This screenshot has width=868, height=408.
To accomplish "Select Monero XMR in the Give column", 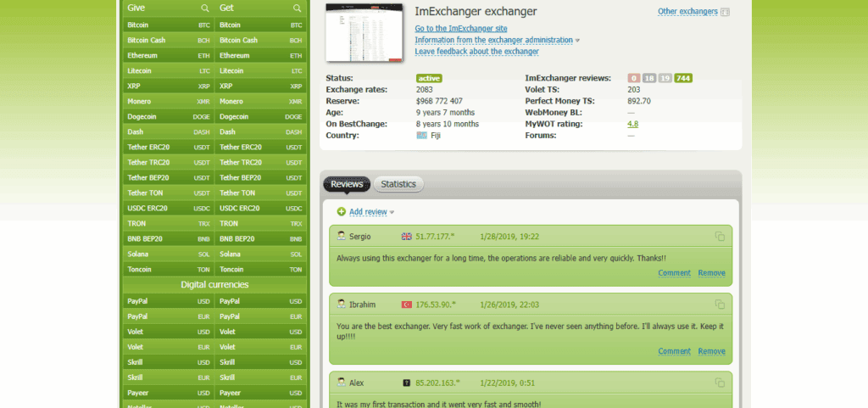I will (169, 101).
